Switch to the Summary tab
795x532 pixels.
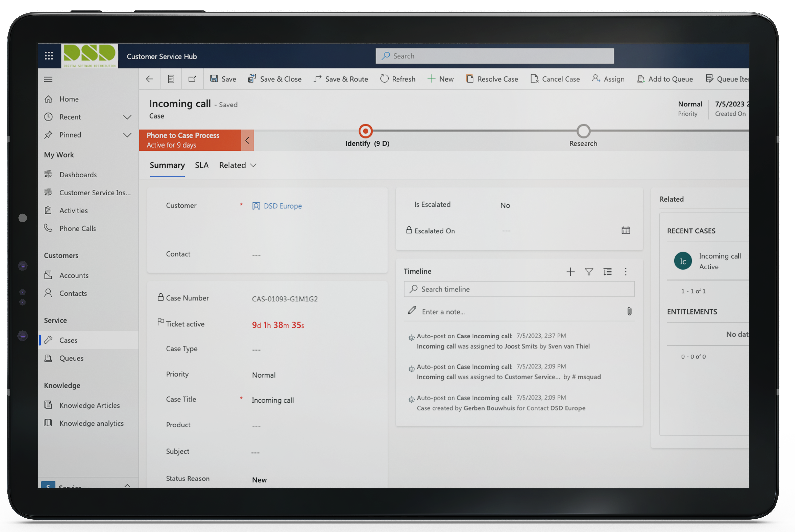click(167, 166)
